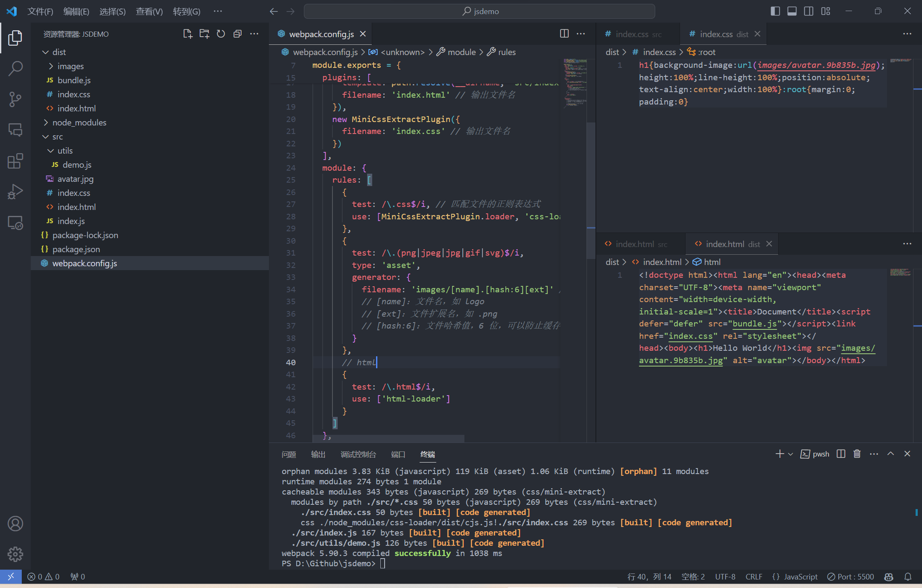Open the Search view in activity bar
This screenshot has width=922, height=588.
click(x=15, y=68)
